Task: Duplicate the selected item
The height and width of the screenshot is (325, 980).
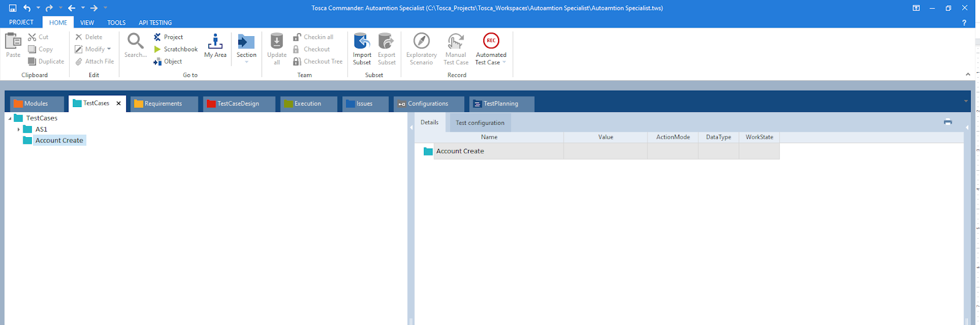Action: point(46,61)
